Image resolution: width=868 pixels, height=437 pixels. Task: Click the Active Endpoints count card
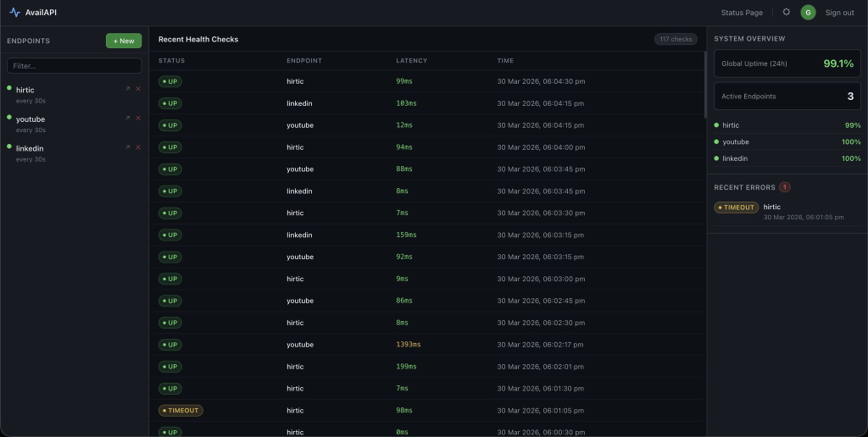coord(787,97)
